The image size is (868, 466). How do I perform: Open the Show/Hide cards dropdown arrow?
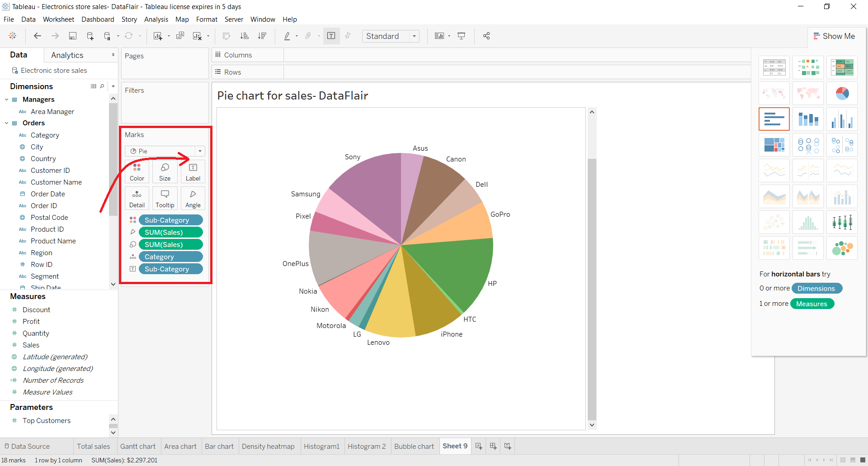(x=449, y=36)
